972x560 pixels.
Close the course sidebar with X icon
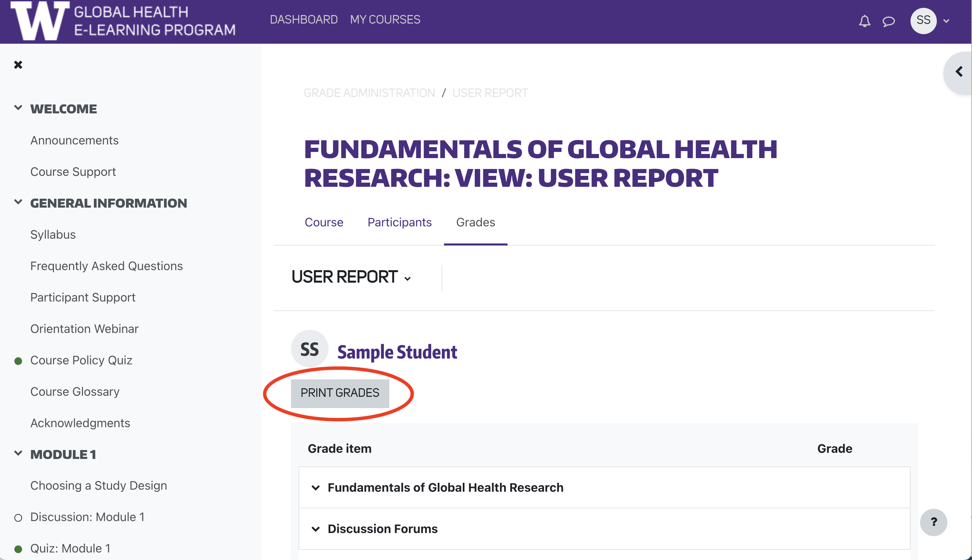18,65
